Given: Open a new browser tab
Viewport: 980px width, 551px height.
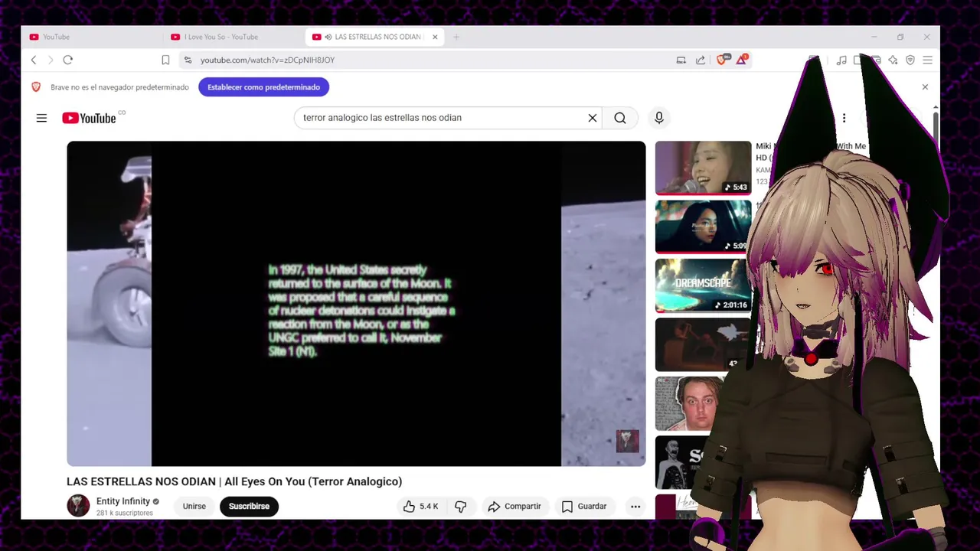Looking at the screenshot, I should pos(456,37).
